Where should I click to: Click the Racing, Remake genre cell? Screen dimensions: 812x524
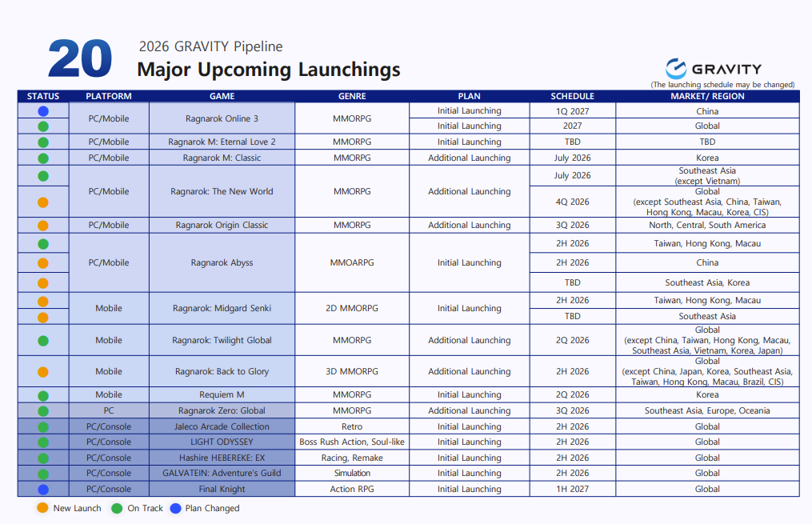pos(352,458)
